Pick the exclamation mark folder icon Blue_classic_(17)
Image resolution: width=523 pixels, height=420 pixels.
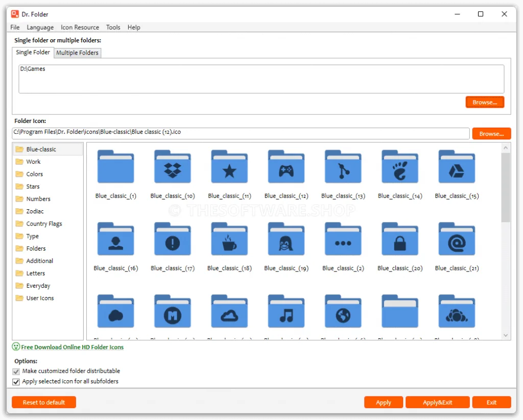click(173, 239)
